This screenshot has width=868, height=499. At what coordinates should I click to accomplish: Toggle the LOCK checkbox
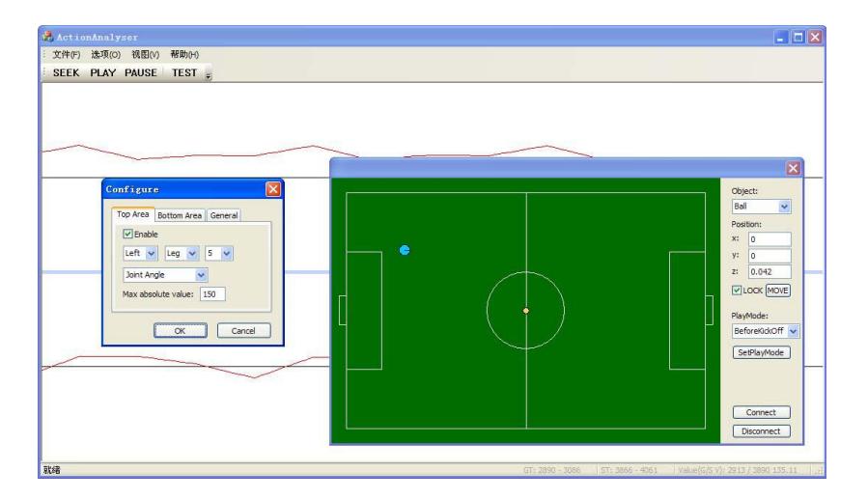pyautogui.click(x=737, y=291)
